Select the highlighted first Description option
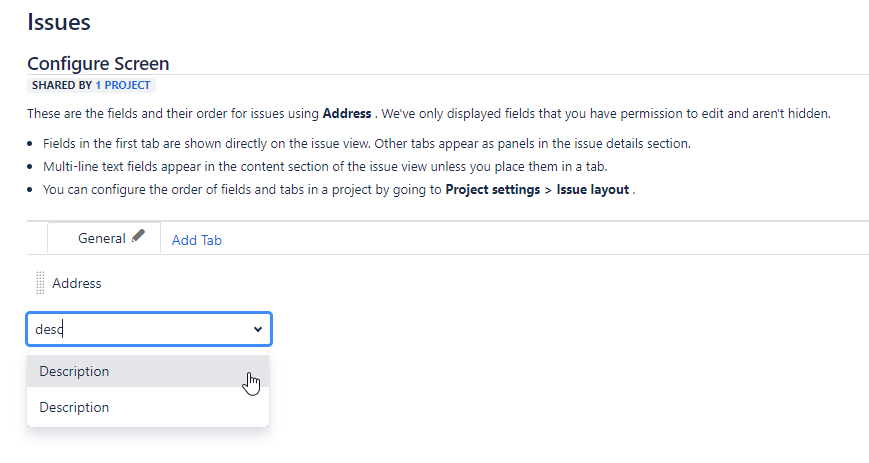This screenshot has height=463, width=869. (148, 371)
